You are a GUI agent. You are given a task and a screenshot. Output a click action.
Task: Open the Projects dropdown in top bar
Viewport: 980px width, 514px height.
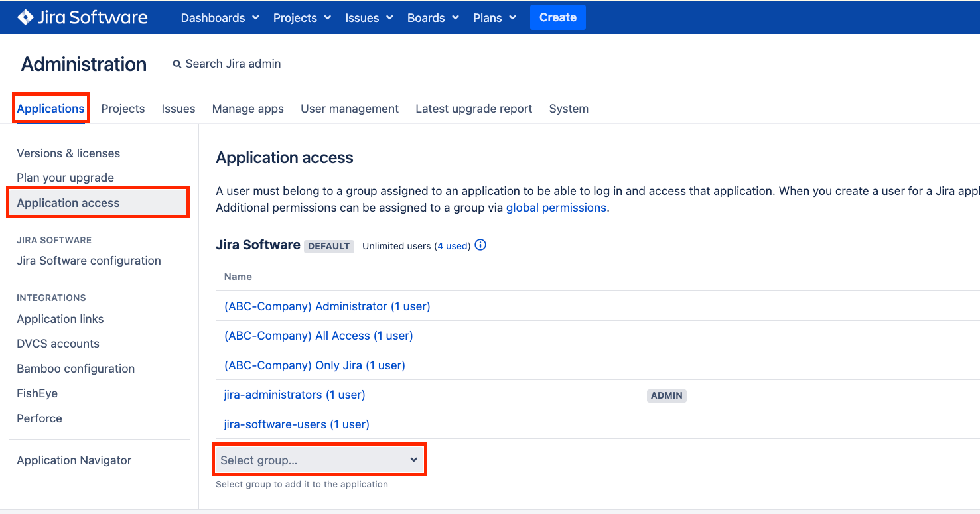pos(302,18)
